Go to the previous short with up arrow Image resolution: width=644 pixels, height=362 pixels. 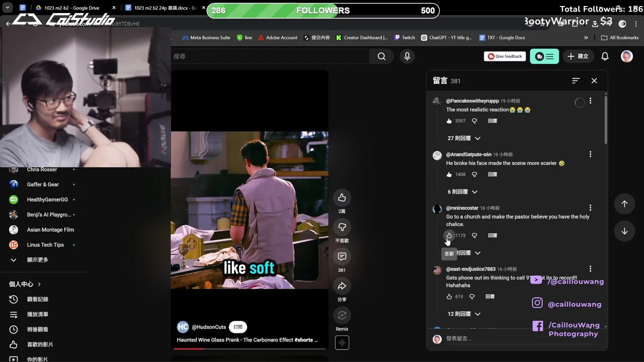pyautogui.click(x=624, y=204)
